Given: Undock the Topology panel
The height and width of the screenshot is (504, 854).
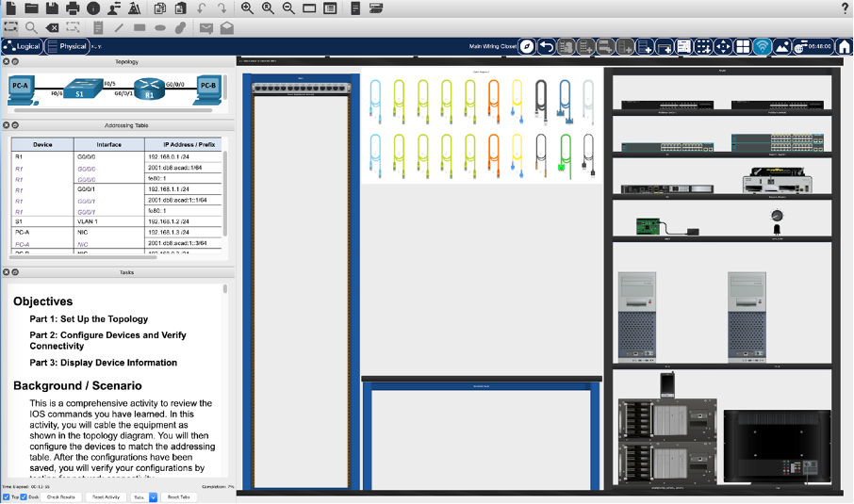Looking at the screenshot, I should point(15,61).
